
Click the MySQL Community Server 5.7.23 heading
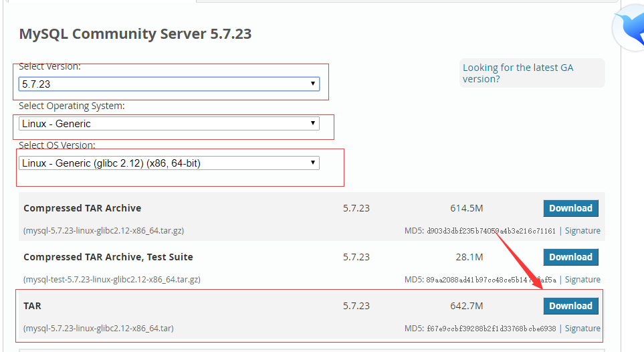135,33
